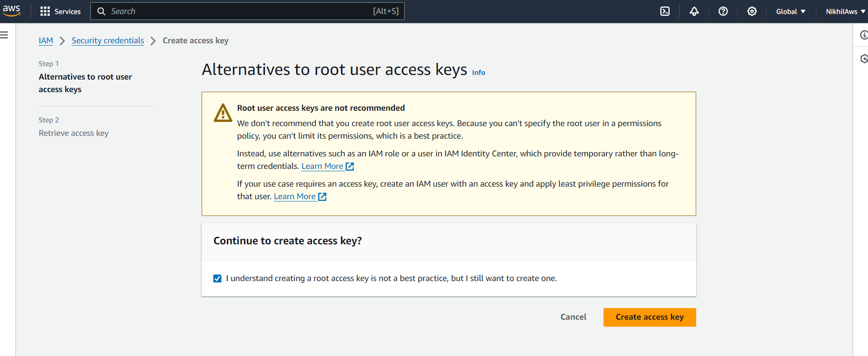The height and width of the screenshot is (356, 868).
Task: Go to IAM breadcrumb link
Action: (x=46, y=40)
